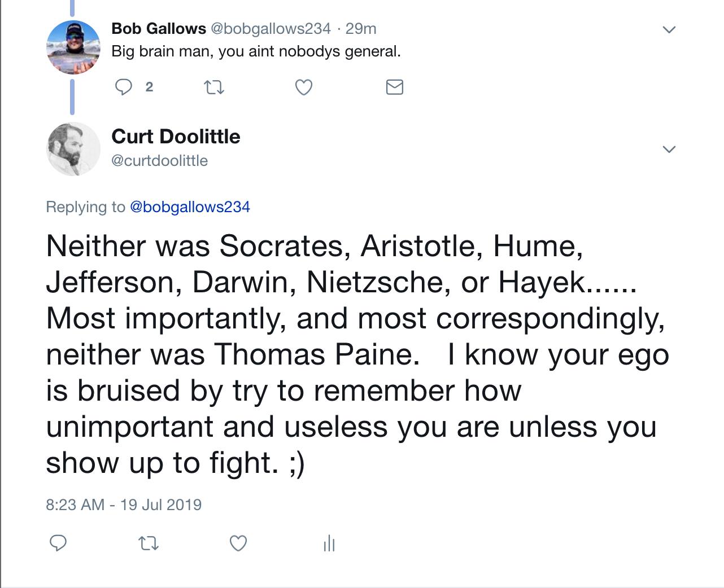Image resolution: width=724 pixels, height=588 pixels.
Task: Open the 8:23 AM - 19 Jul 2019 timestamp
Action: (124, 504)
